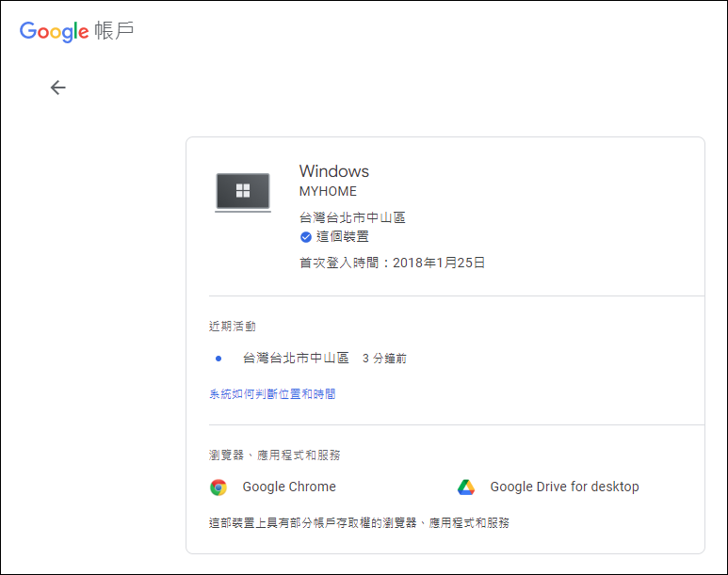Click the 這部裝置上具有部分帳戶存取權 description text
The height and width of the screenshot is (575, 728).
pos(359,522)
